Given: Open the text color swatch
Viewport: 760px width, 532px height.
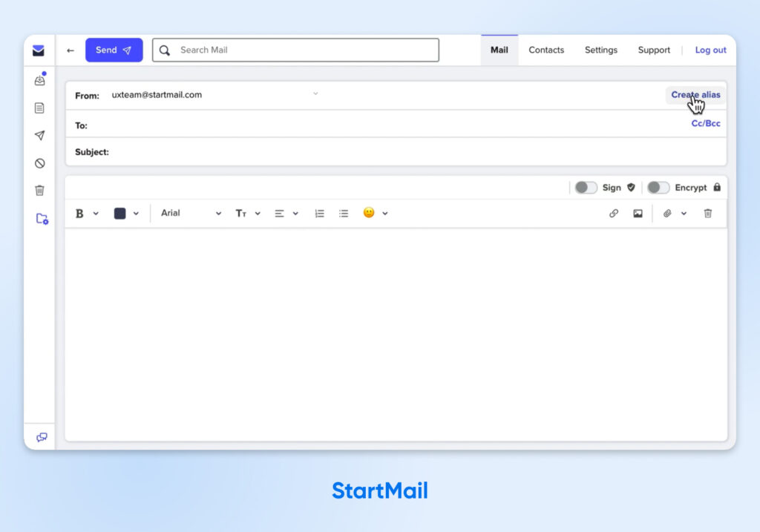Looking at the screenshot, I should (x=121, y=213).
